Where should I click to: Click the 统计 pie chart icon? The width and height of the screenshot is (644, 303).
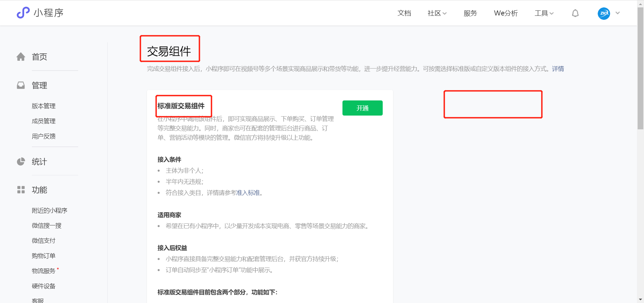(x=21, y=162)
